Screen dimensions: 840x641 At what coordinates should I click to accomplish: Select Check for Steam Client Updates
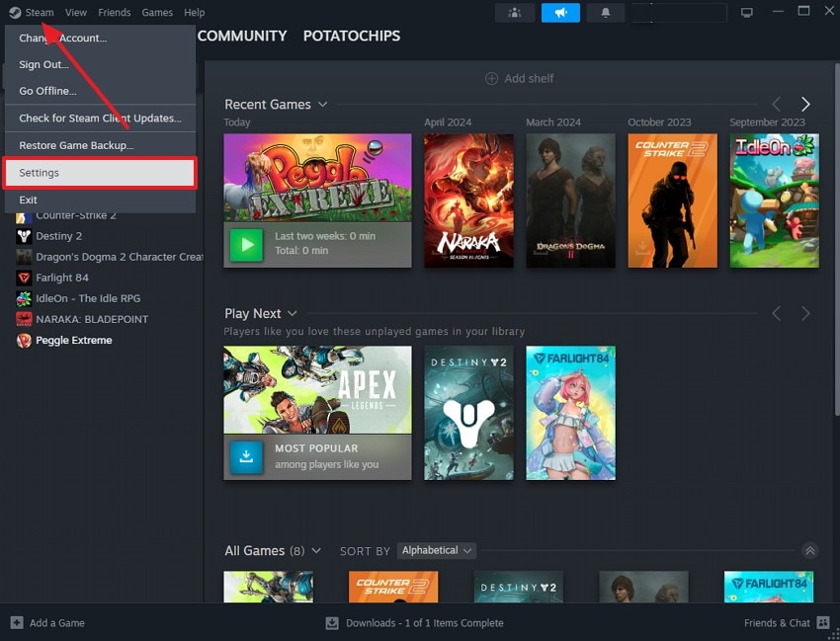[100, 119]
